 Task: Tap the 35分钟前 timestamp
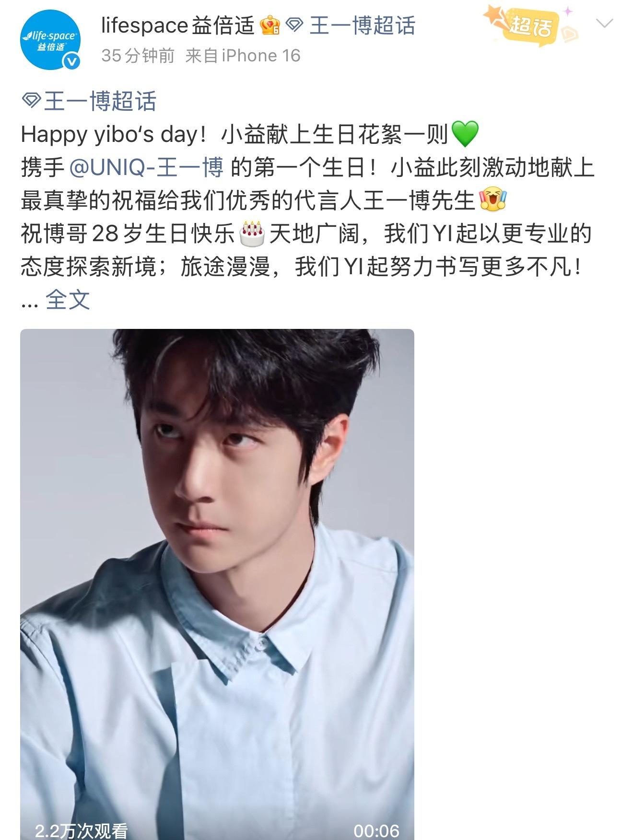click(x=138, y=56)
